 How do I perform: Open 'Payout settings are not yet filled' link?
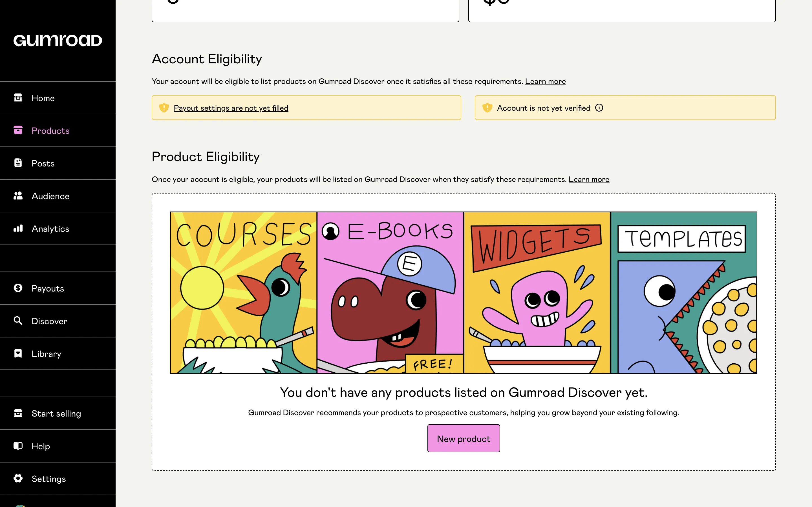click(x=231, y=108)
